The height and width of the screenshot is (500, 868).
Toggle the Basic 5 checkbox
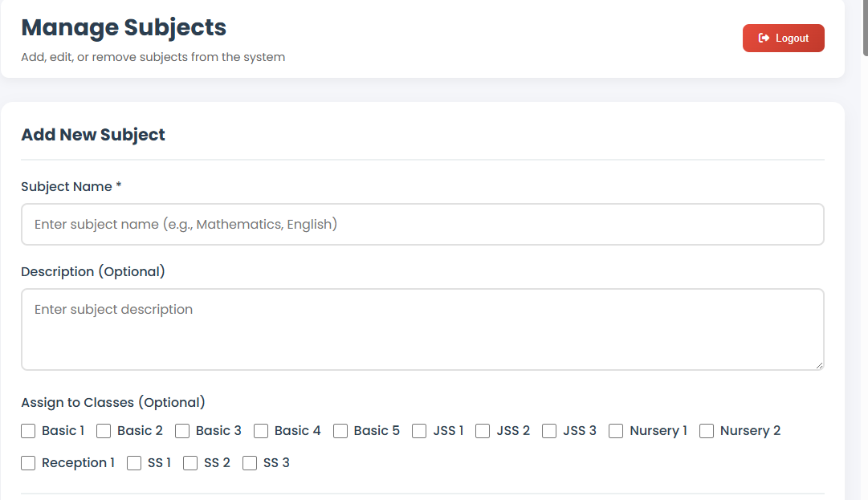[340, 431]
